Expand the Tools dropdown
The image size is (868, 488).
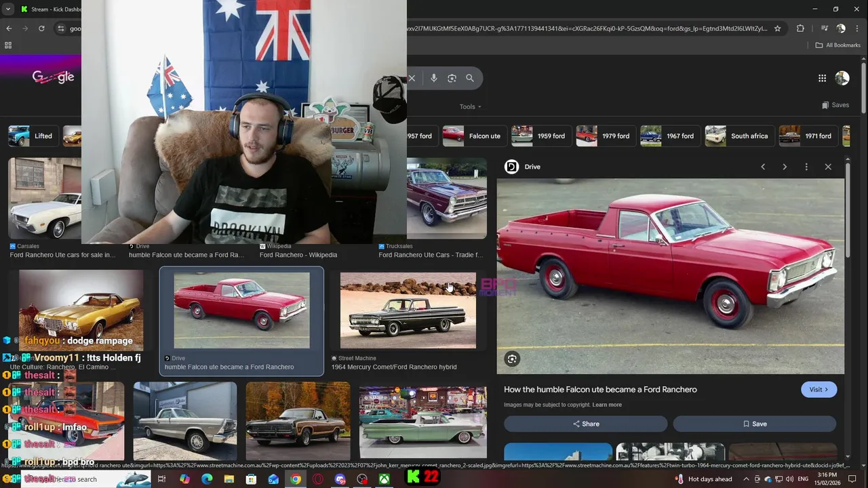click(470, 106)
